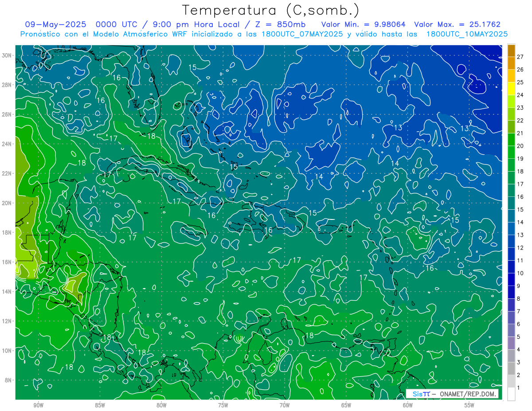
Task: Click the "28N" latitude axis label
Action: pos(7,85)
